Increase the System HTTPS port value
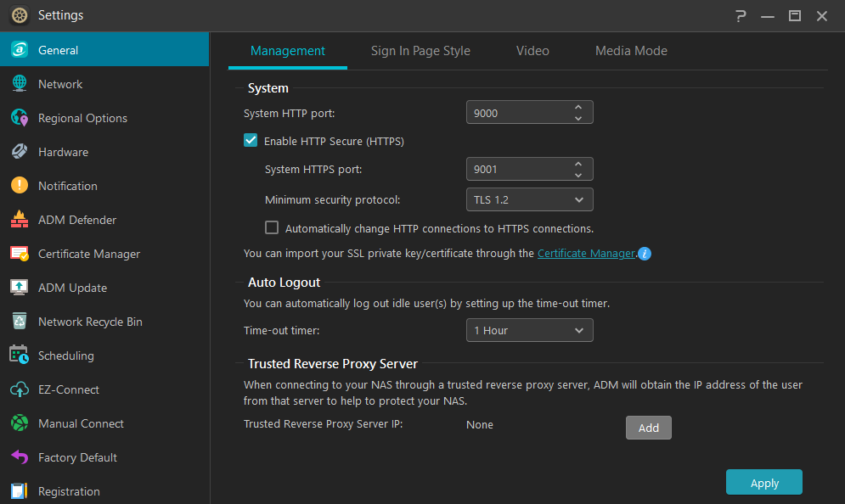 (578, 163)
